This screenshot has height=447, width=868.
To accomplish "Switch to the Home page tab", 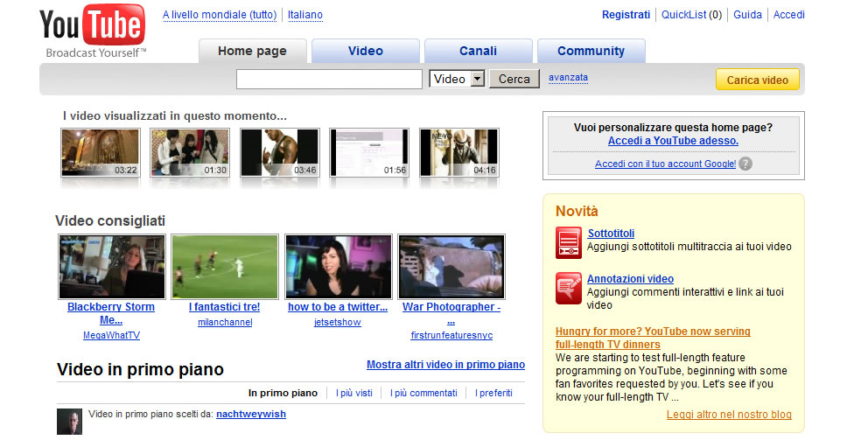I will [252, 51].
